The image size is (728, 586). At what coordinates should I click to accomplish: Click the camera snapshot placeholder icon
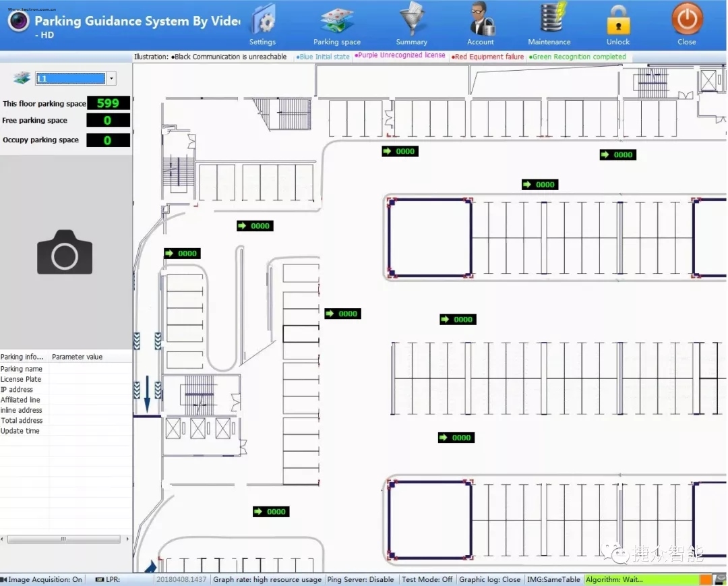pyautogui.click(x=65, y=252)
